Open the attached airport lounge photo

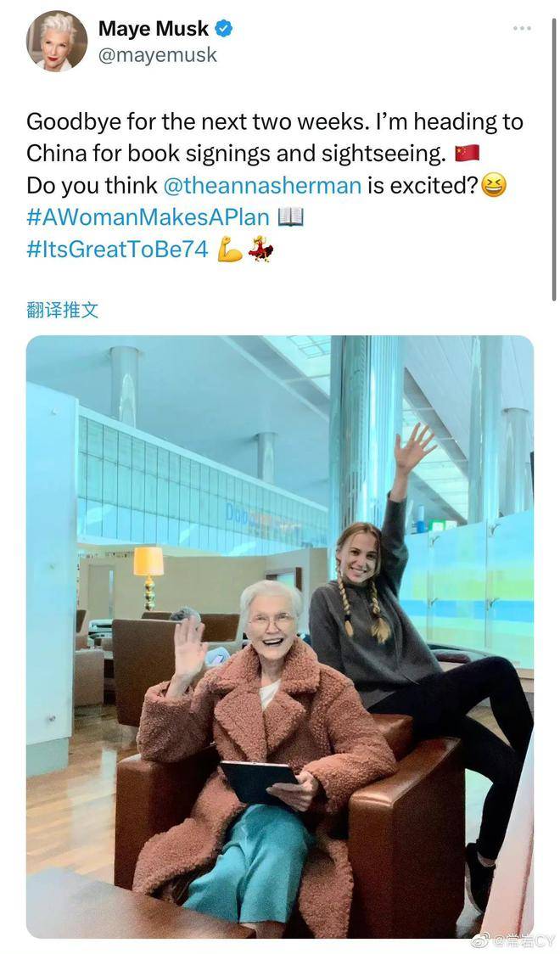[x=280, y=636]
